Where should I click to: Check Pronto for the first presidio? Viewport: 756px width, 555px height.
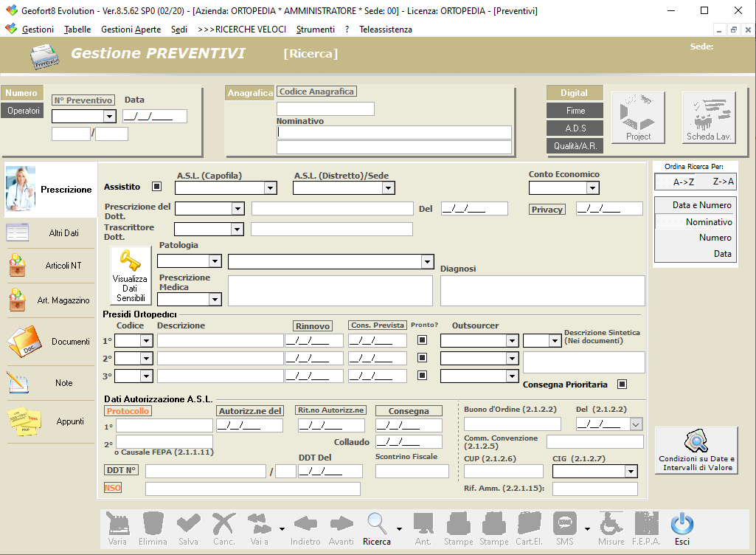click(x=422, y=340)
